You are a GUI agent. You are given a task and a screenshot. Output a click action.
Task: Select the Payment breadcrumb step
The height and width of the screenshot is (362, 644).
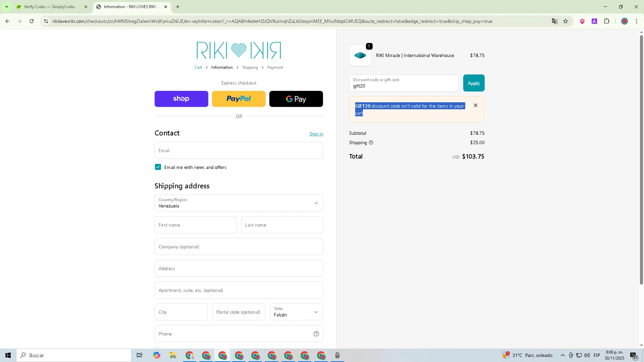click(275, 67)
